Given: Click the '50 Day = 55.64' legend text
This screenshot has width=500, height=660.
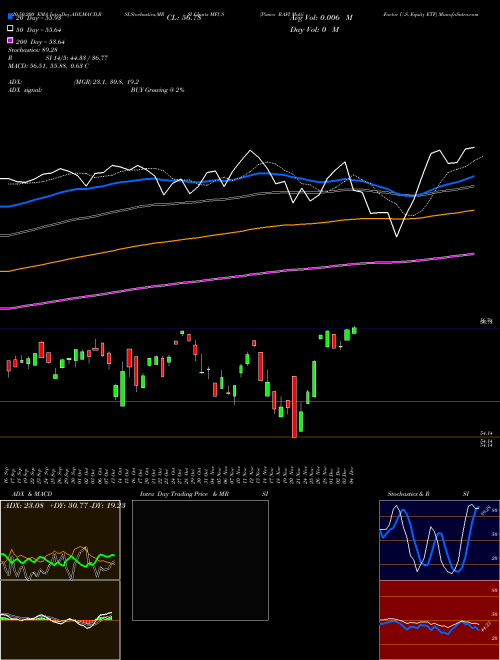Looking at the screenshot, I should pos(38,29).
